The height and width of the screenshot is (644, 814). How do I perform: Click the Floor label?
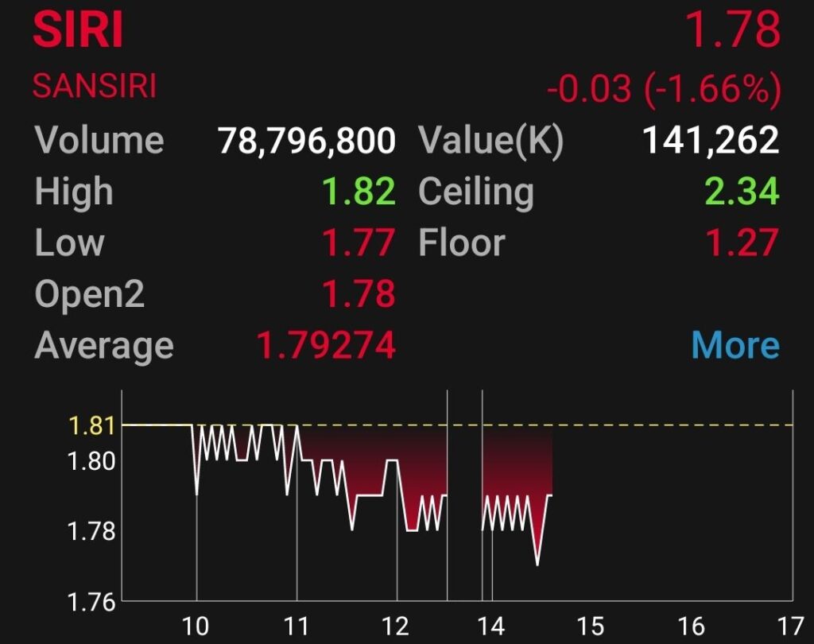click(462, 242)
